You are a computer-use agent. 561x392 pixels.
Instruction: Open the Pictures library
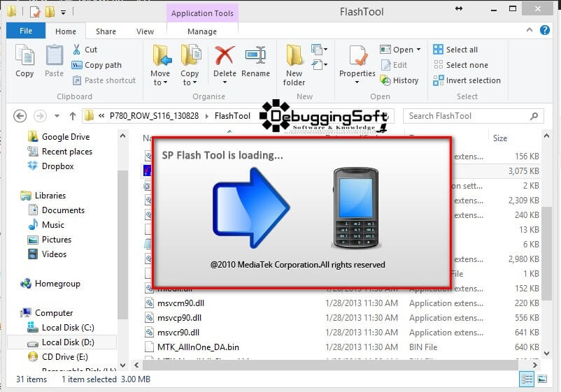pyautogui.click(x=50, y=240)
